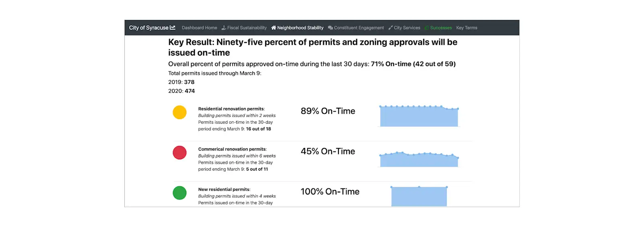
Task: Click the Successes icon in navbar
Action: (x=427, y=28)
